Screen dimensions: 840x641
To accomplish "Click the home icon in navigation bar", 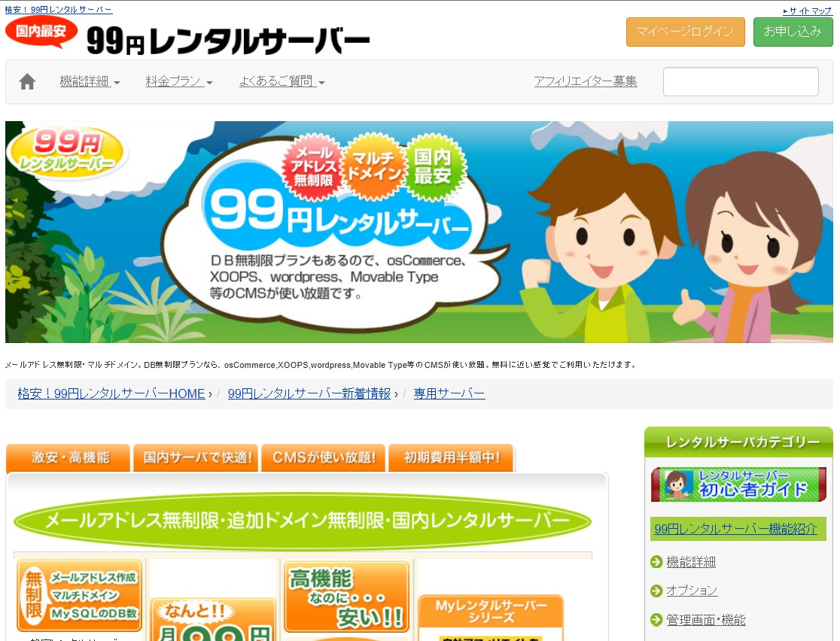I will pos(27,81).
